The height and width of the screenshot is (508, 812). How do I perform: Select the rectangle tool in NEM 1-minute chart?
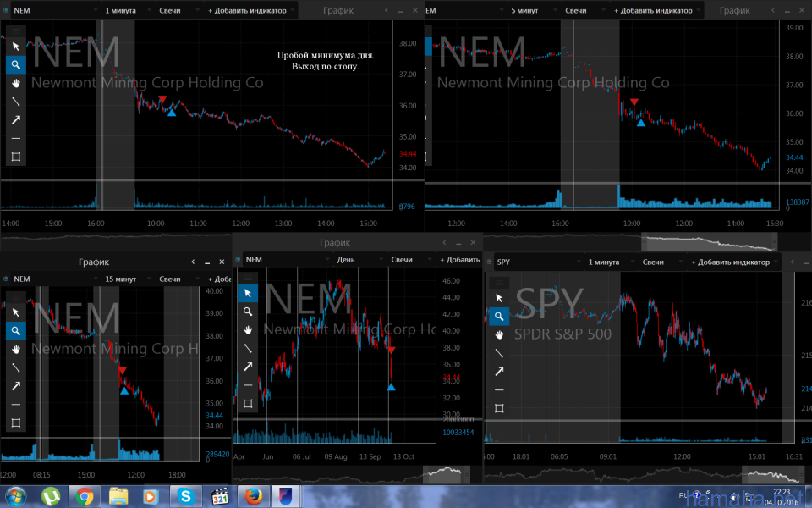[x=16, y=157]
